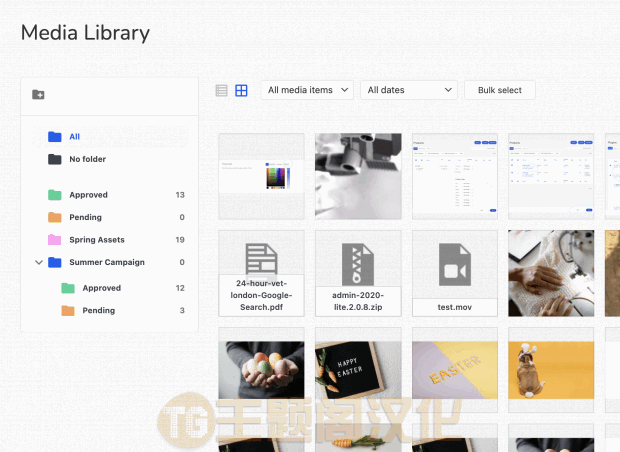The width and height of the screenshot is (620, 452).
Task: Click the Media Library heading
Action: (x=85, y=33)
